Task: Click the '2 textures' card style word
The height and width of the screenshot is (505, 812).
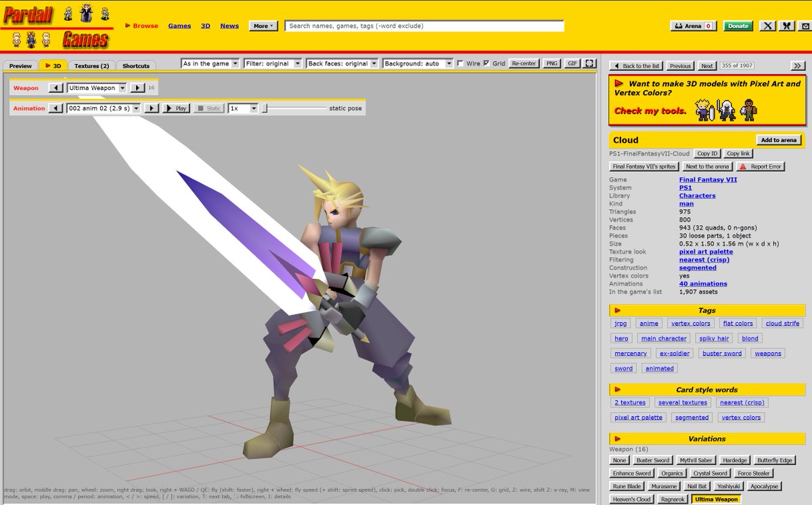Action: tap(630, 402)
